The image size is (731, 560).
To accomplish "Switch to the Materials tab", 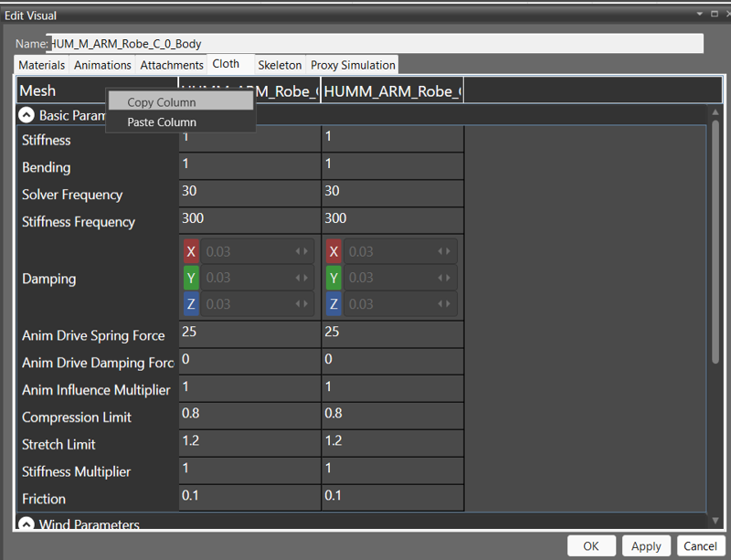I will pyautogui.click(x=40, y=65).
